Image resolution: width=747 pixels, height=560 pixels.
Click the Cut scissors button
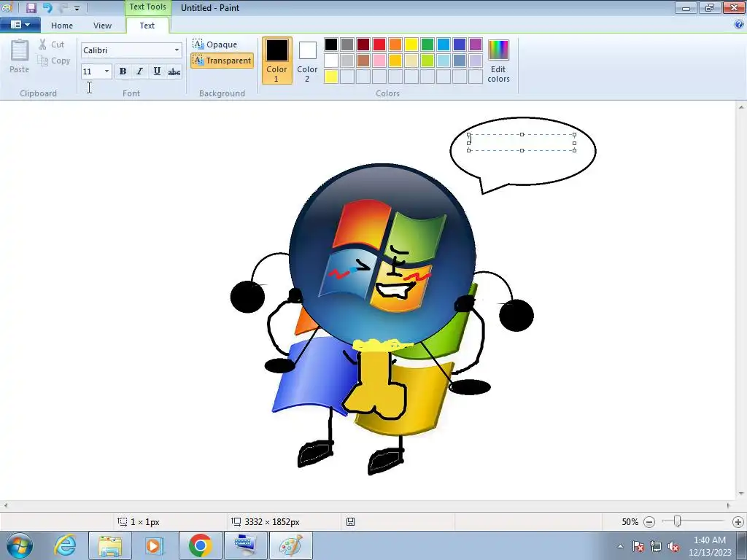52,44
